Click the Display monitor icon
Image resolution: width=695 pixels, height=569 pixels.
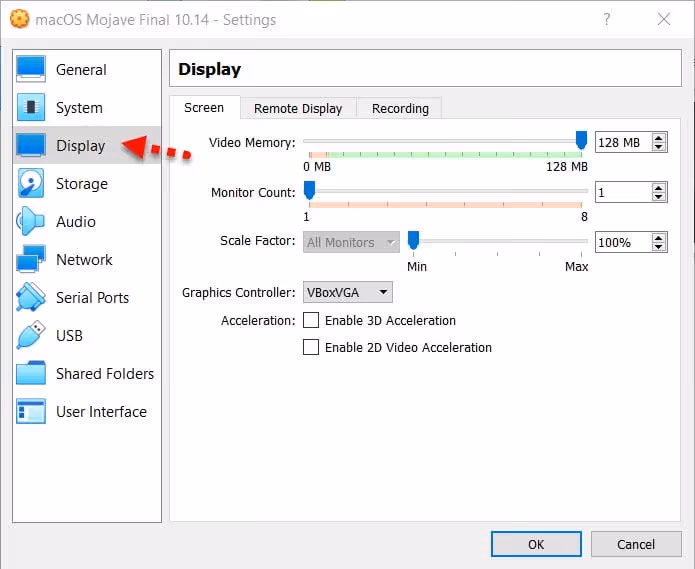click(31, 145)
